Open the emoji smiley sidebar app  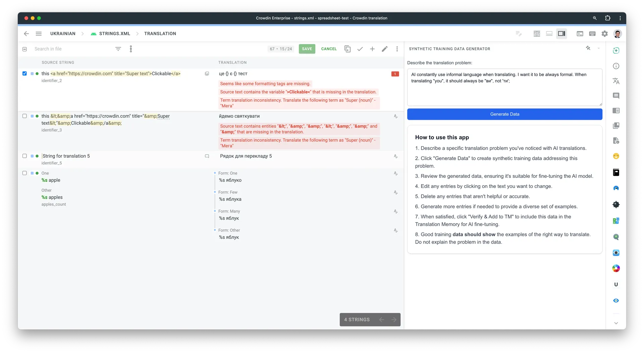click(616, 156)
